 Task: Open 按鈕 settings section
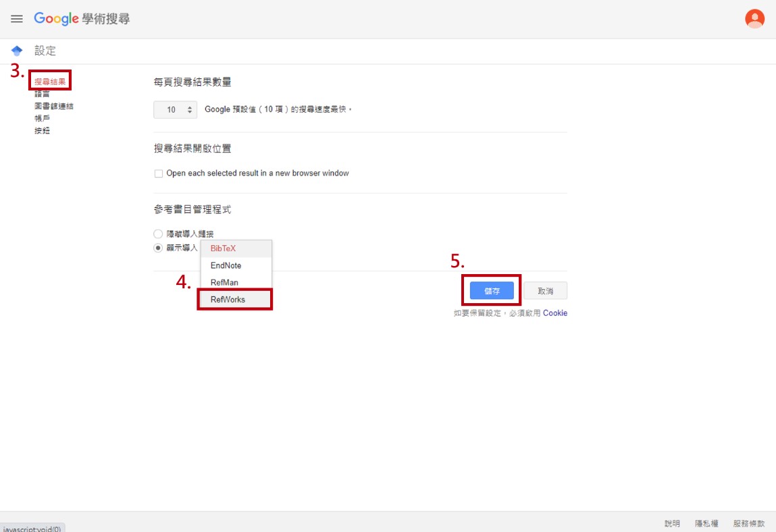coord(42,130)
